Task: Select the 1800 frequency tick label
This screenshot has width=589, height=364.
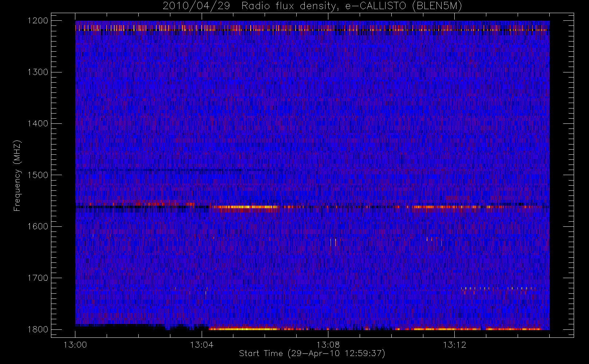Action: [38, 329]
